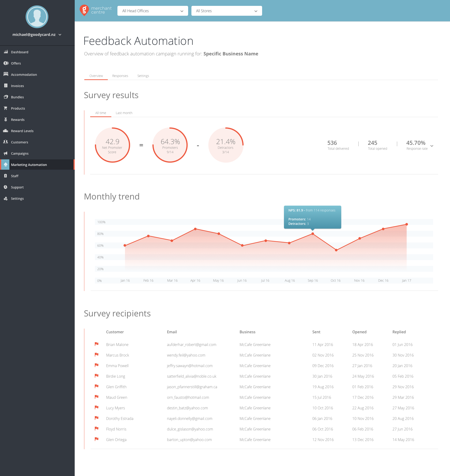Click the Specific Business Name text
This screenshot has height=476, width=450.
point(231,54)
